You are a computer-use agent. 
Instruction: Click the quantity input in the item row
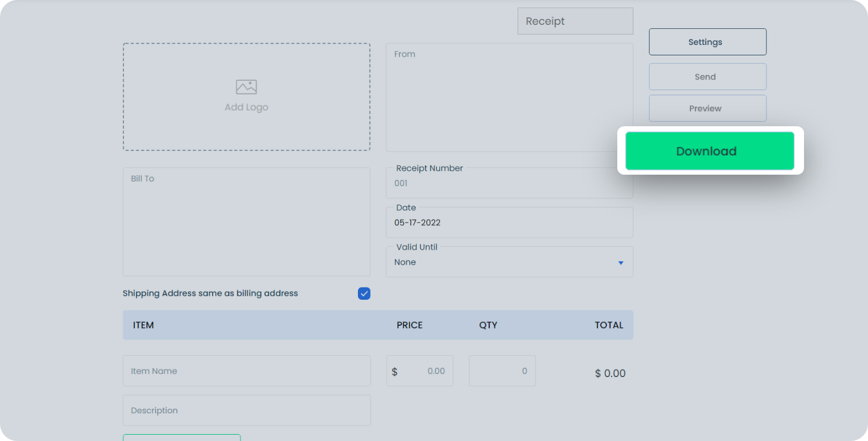[501, 371]
